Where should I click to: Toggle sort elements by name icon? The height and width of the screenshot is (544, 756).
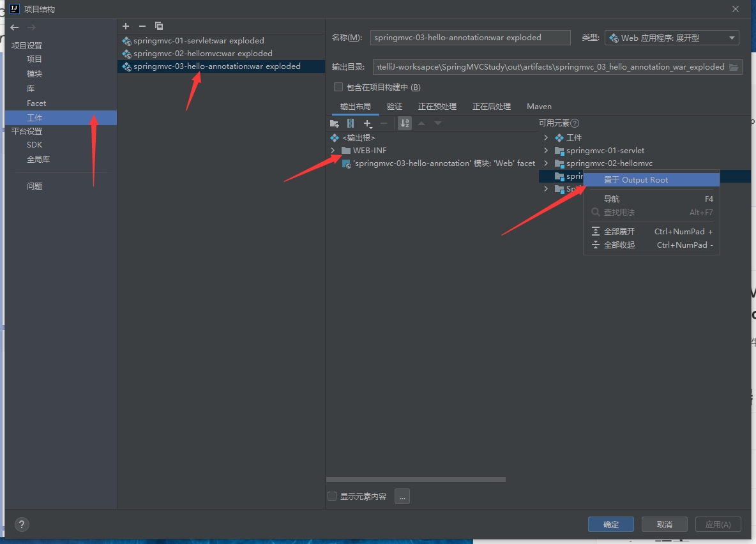click(x=405, y=123)
